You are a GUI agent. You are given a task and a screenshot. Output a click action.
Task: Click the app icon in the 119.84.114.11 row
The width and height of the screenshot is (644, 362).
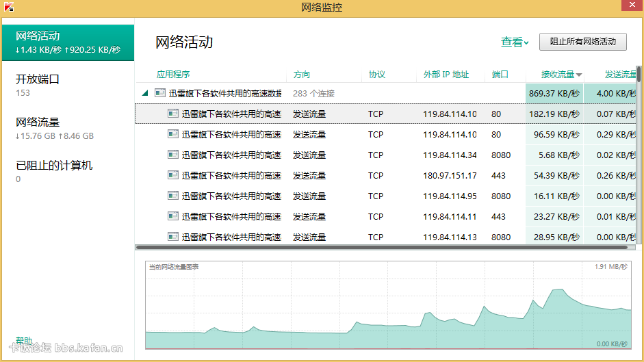click(x=173, y=216)
